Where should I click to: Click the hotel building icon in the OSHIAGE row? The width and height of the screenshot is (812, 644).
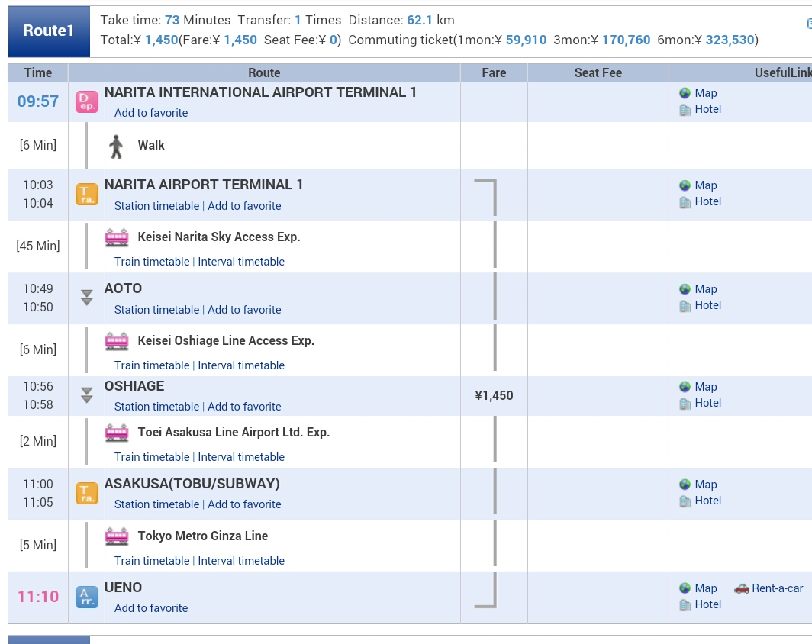(x=685, y=404)
